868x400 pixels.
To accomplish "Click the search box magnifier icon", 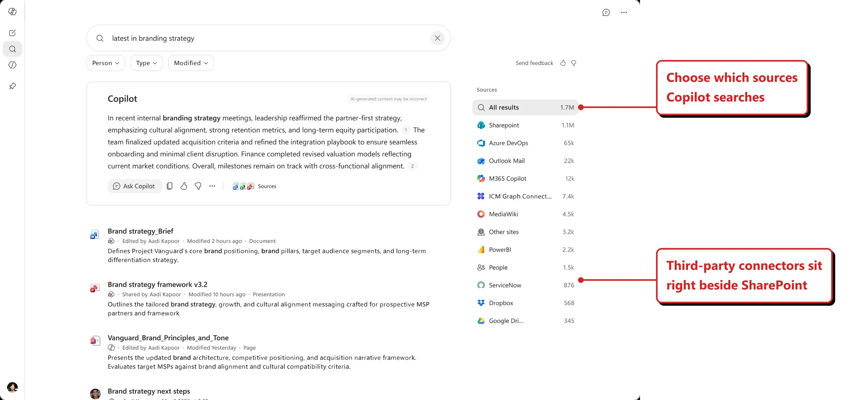I will click(100, 38).
